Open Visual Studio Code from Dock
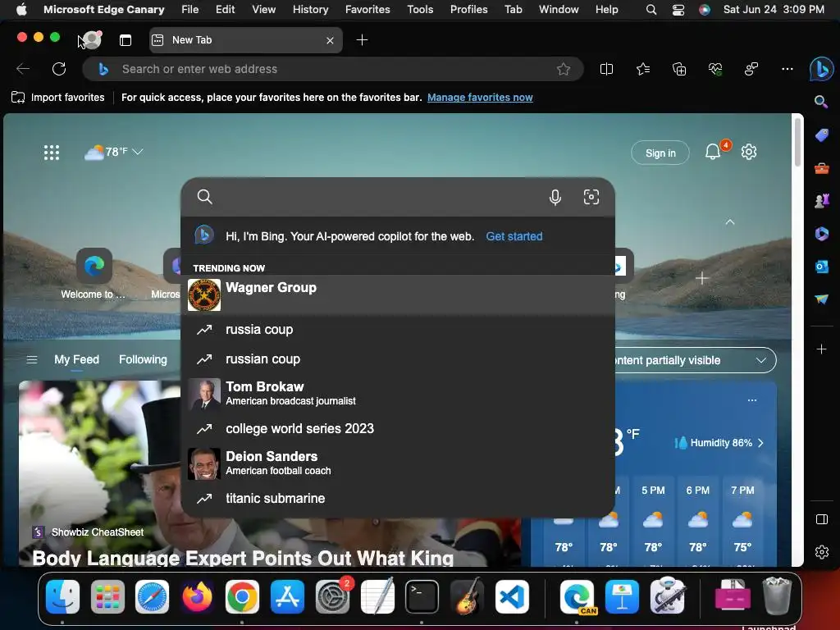 coord(512,596)
